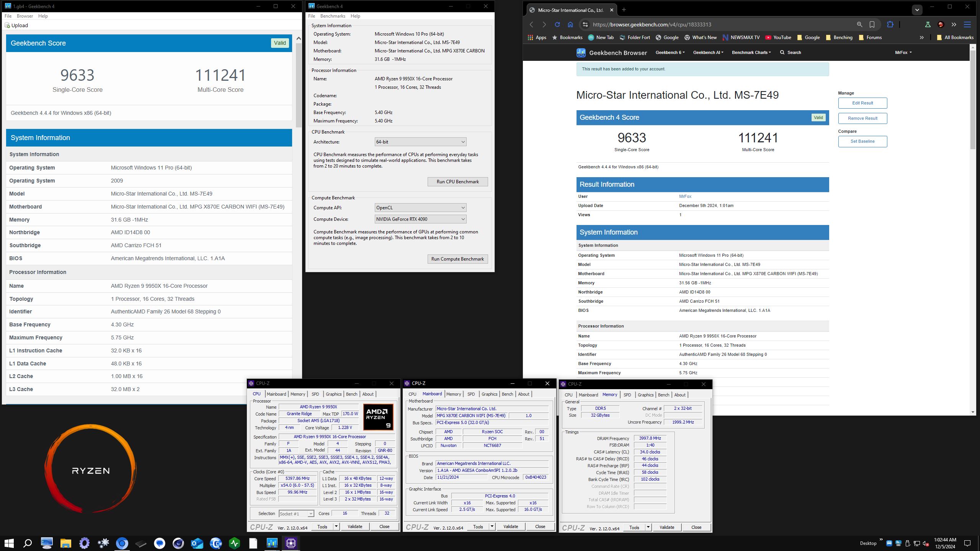
Task: Expand the Geekbench AI navbar dropdown
Action: coord(708,52)
